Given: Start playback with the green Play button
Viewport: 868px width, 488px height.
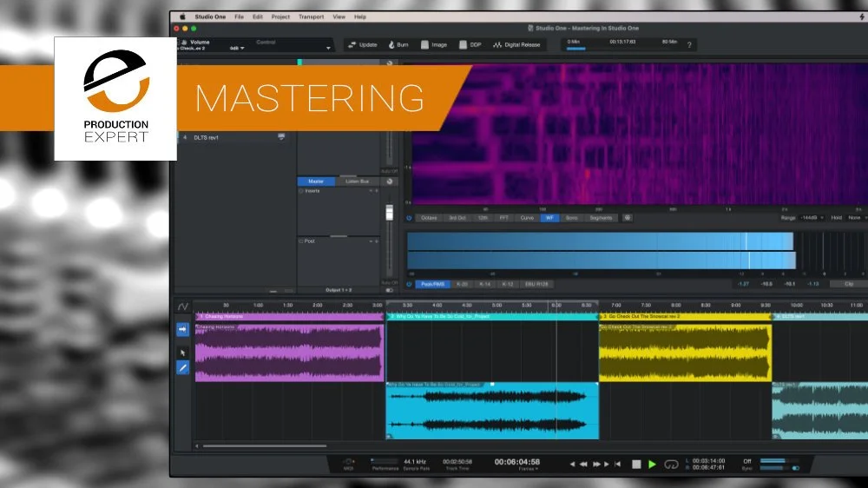Looking at the screenshot, I should click(652, 465).
